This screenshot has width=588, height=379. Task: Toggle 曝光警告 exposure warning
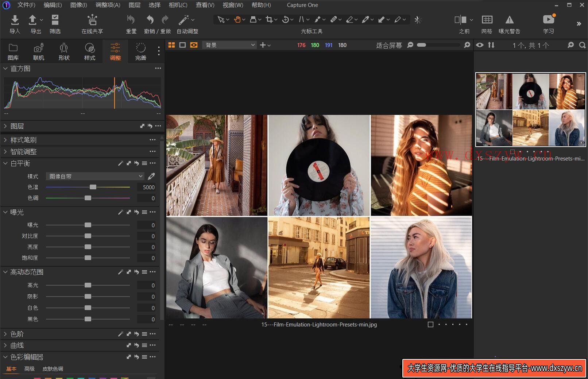click(x=510, y=20)
